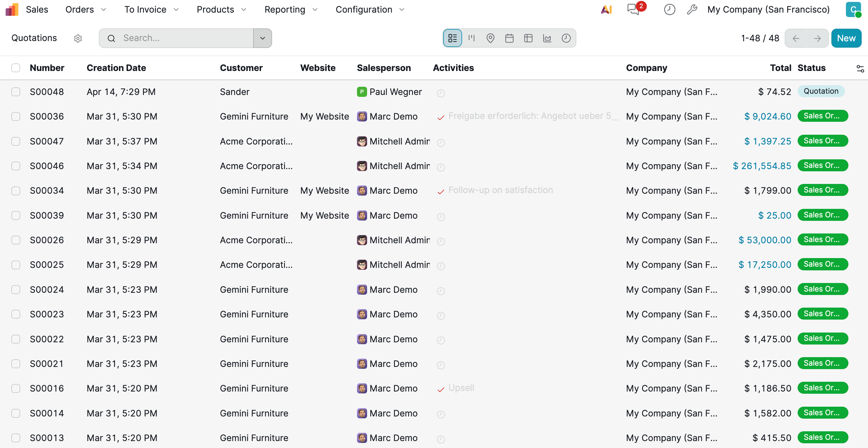Switch to Pivot table view

(x=528, y=38)
